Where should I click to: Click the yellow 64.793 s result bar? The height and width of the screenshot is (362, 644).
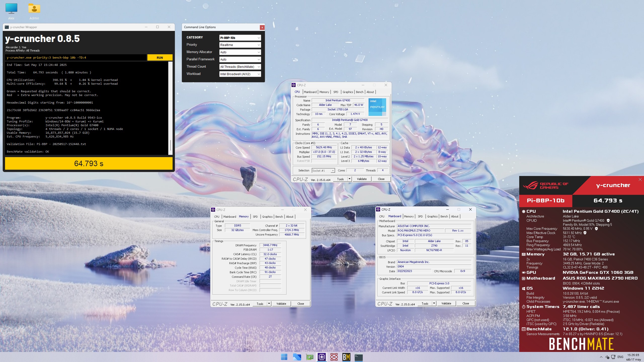click(x=89, y=163)
